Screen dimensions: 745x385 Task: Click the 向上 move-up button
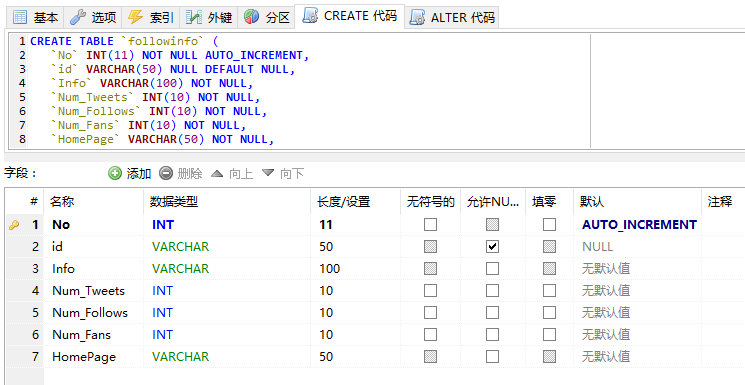click(231, 173)
